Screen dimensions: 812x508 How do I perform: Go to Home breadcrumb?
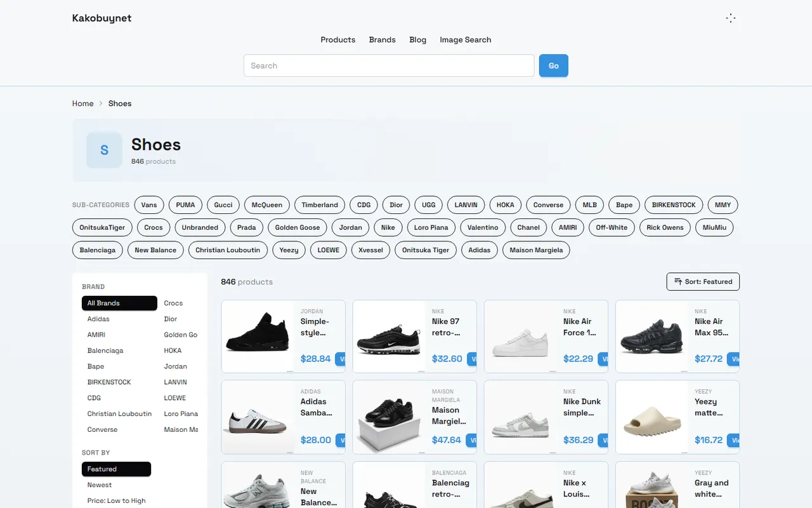83,104
